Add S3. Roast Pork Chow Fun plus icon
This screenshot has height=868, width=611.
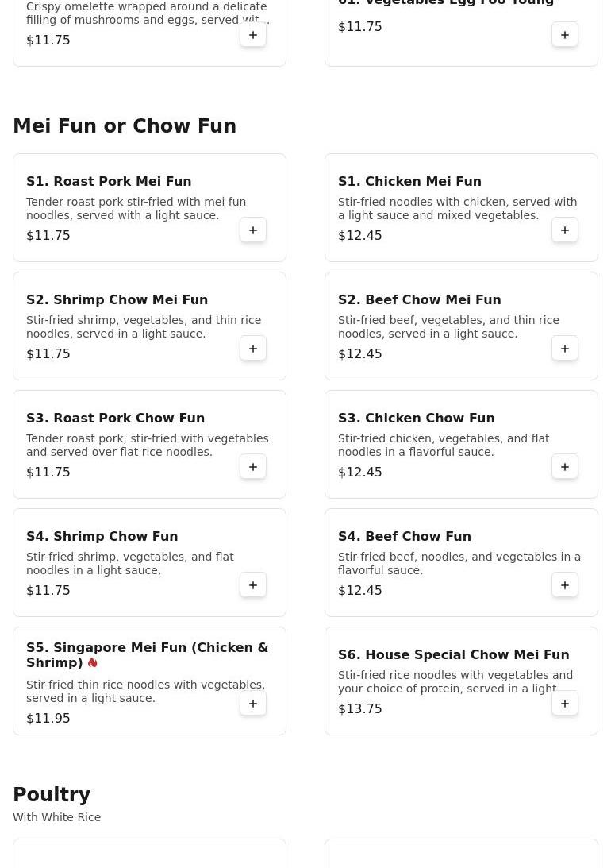pos(252,467)
